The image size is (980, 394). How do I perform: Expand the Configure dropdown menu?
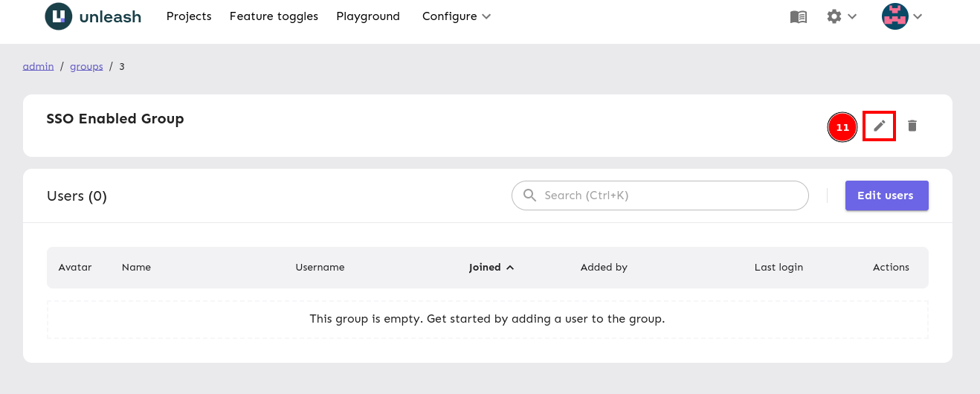click(x=456, y=16)
